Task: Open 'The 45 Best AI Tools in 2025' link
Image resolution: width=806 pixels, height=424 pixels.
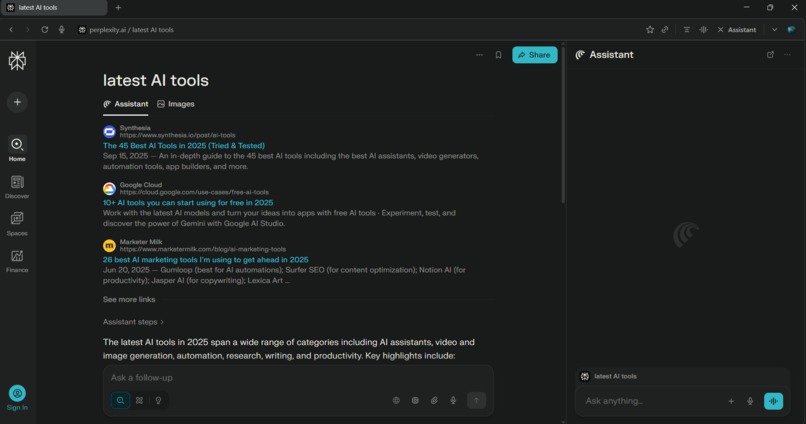Action: [x=184, y=145]
